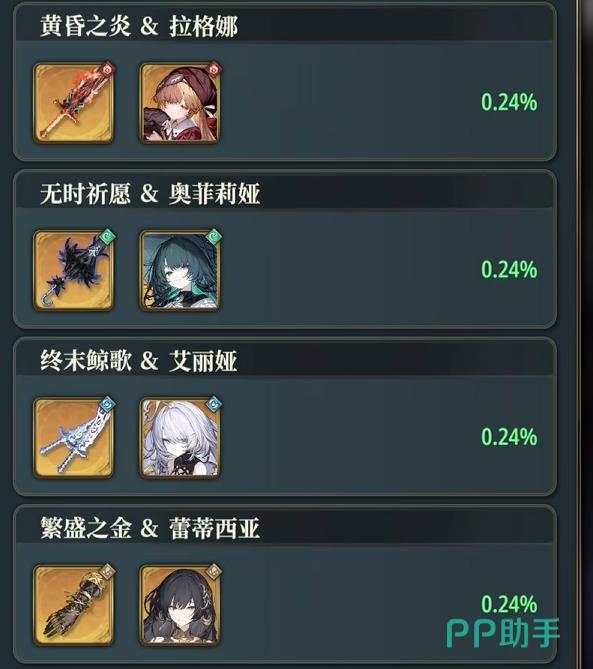The height and width of the screenshot is (669, 593).
Task: Click the gold element badge on 蕾蒂西亚 portrait
Action: [214, 570]
